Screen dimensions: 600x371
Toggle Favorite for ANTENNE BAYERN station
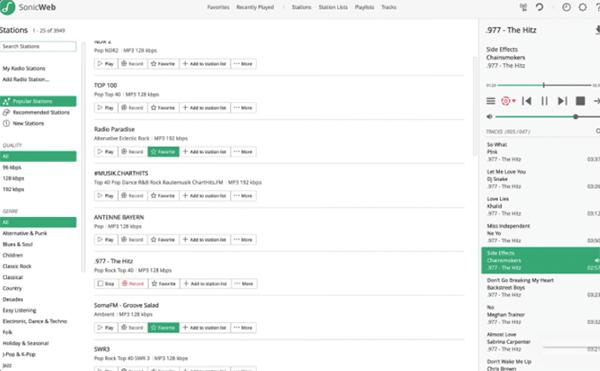(163, 240)
